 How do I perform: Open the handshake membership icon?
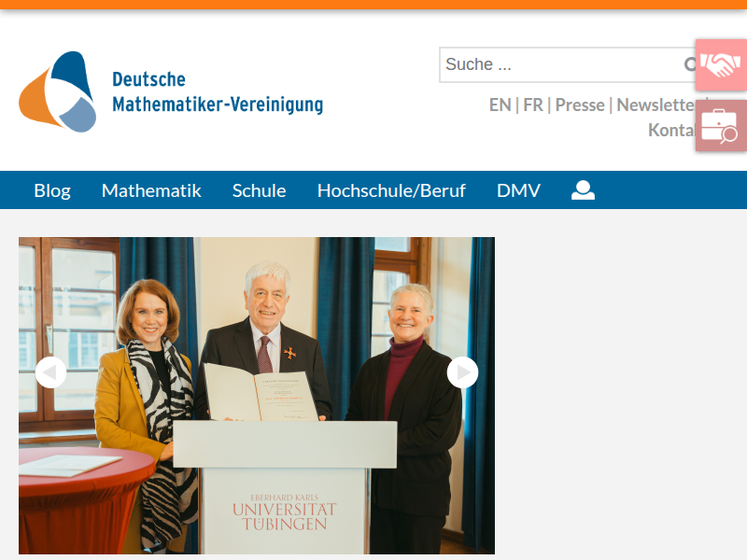click(x=720, y=65)
